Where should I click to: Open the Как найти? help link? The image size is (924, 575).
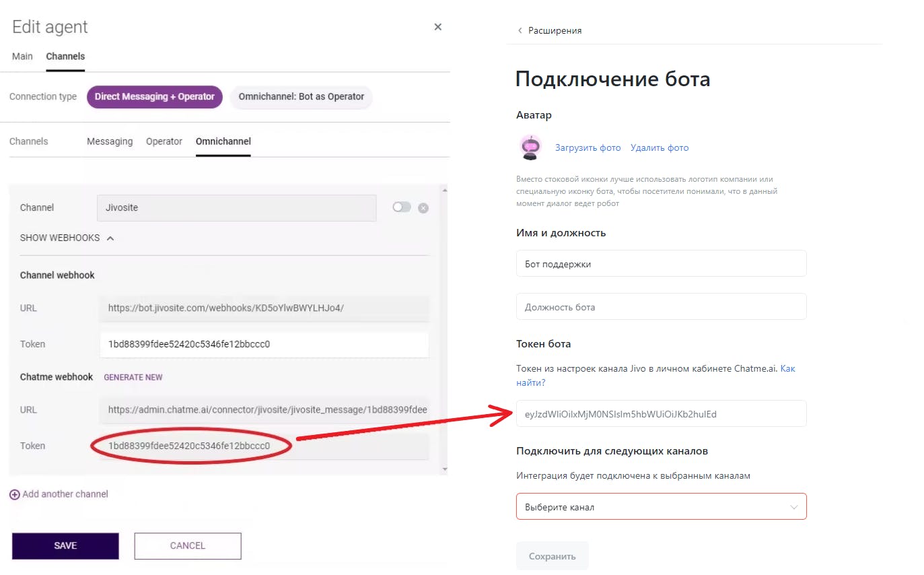pos(789,368)
